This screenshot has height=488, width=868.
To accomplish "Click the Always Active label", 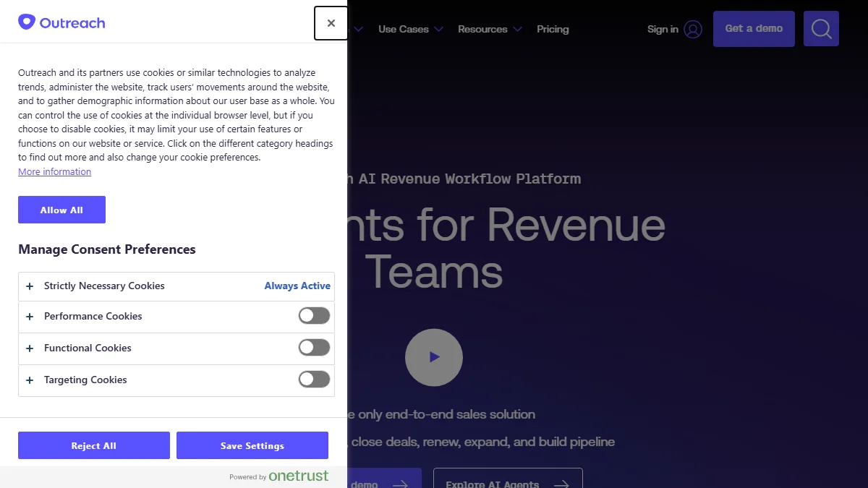I will click(x=297, y=286).
